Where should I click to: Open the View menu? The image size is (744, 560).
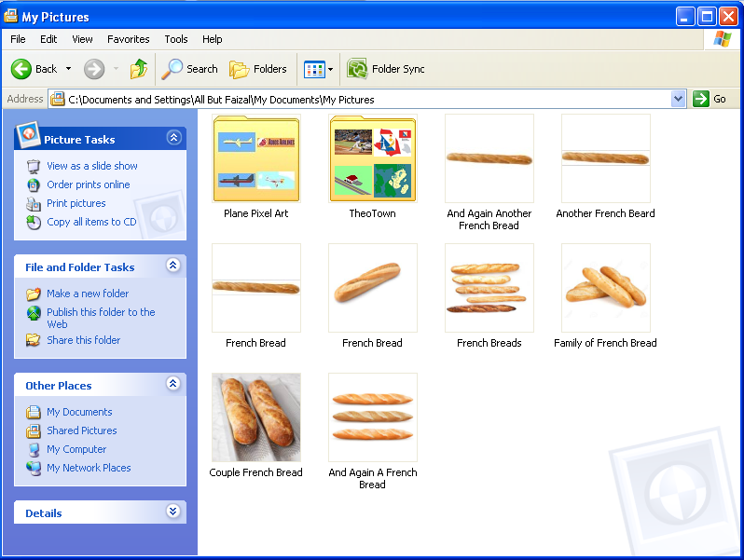point(82,39)
